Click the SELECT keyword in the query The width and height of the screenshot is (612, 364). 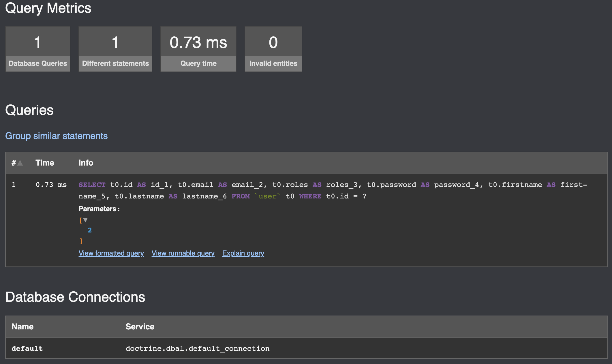92,185
